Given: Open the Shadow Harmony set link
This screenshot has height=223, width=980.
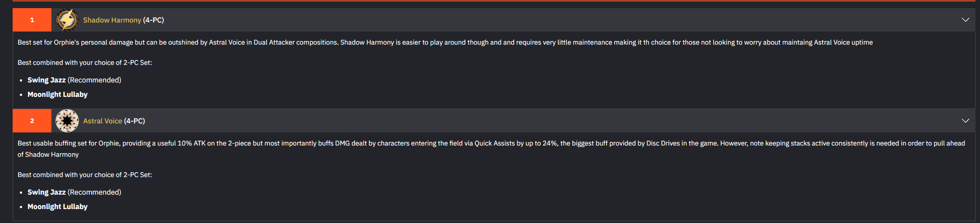Looking at the screenshot, I should tap(112, 20).
